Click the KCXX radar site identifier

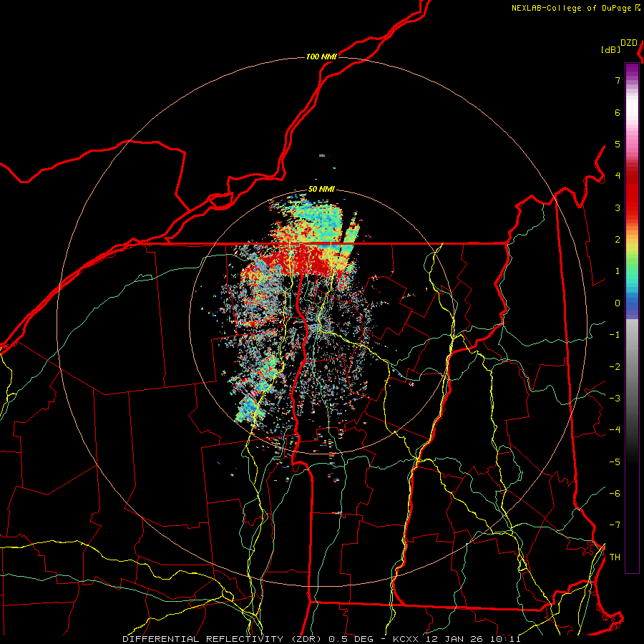[406, 639]
